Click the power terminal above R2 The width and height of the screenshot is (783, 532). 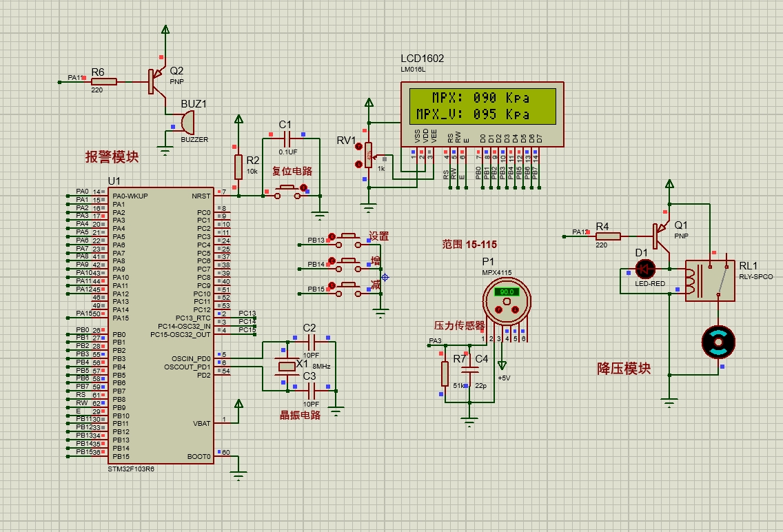[238, 119]
